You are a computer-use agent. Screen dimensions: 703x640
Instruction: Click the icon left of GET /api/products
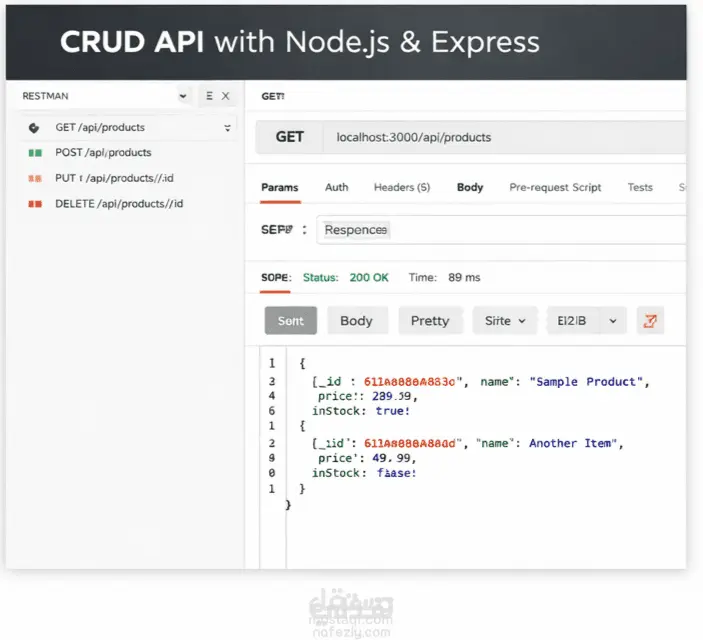(34, 128)
